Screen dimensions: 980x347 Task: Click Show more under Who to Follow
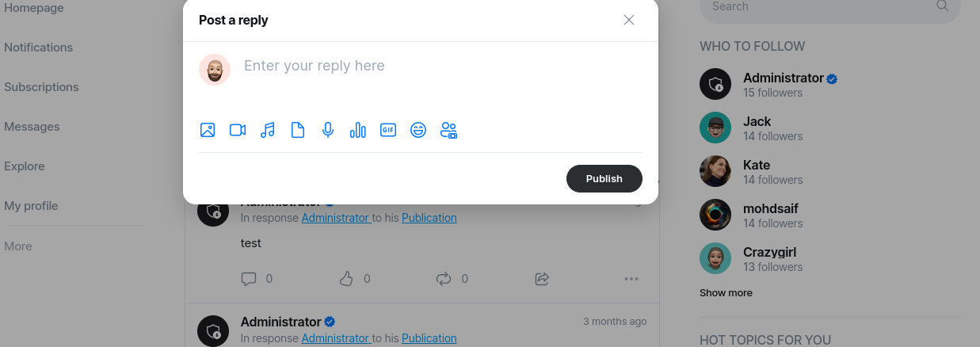pyautogui.click(x=726, y=292)
